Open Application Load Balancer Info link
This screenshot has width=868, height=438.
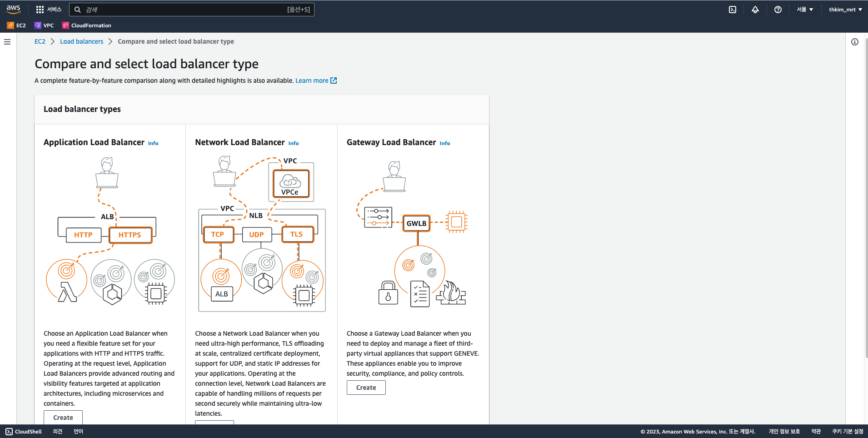tap(153, 143)
